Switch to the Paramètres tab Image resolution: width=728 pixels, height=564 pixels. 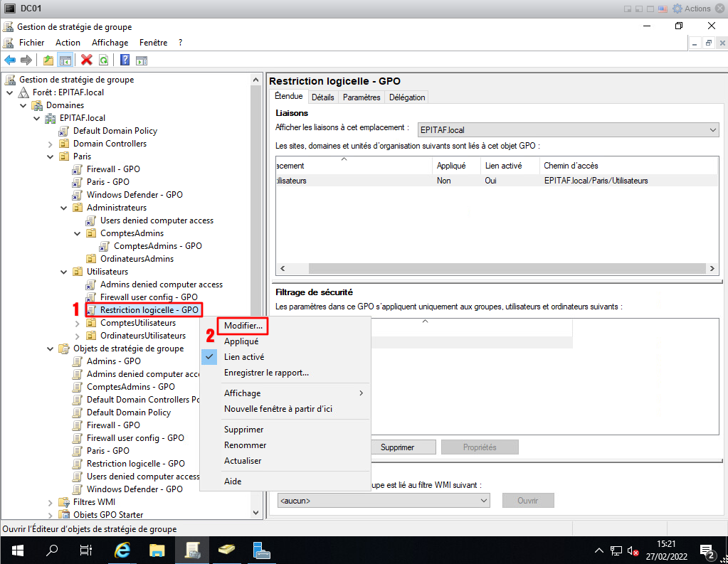point(362,97)
